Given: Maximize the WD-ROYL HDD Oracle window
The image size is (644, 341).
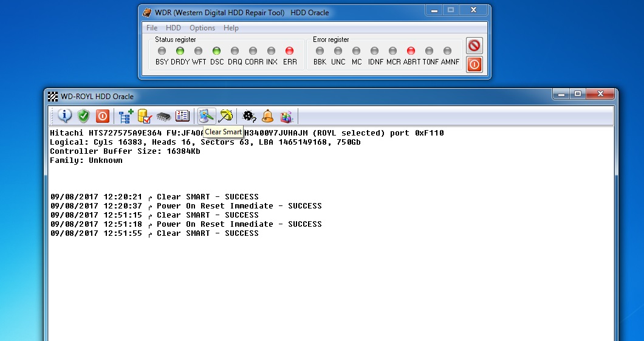Looking at the screenshot, I should point(578,94).
